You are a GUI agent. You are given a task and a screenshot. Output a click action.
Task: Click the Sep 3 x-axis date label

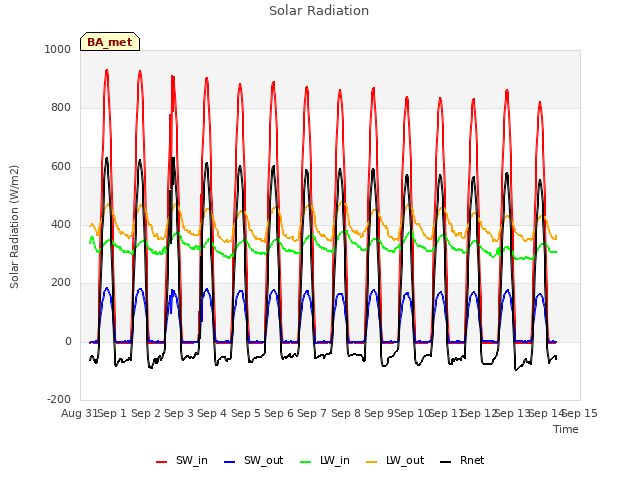(179, 413)
